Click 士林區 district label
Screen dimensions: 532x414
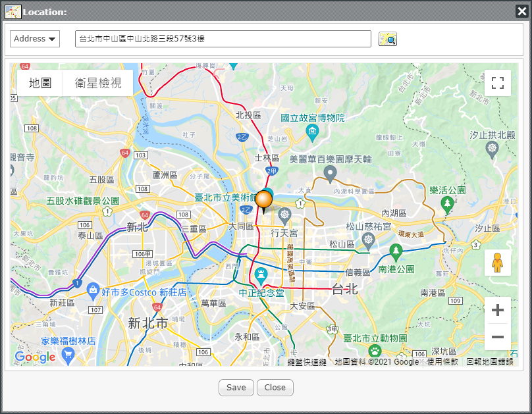click(x=267, y=158)
